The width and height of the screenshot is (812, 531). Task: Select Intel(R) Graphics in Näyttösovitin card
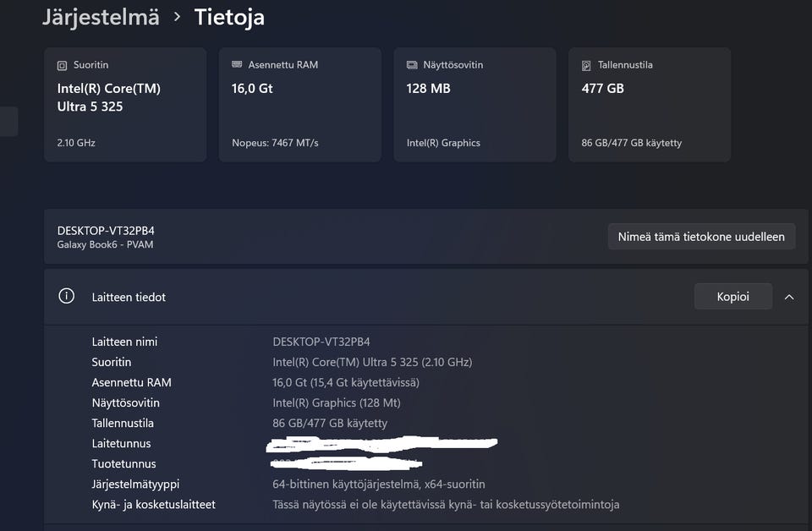tap(443, 143)
